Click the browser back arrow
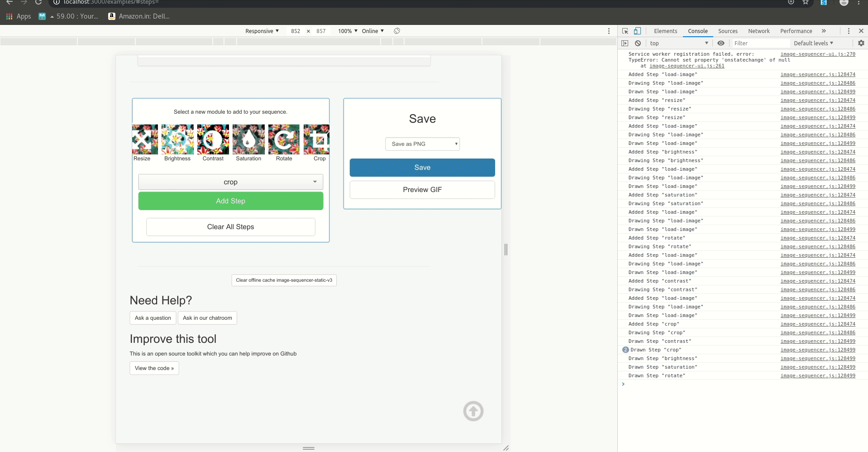868x452 pixels. pos(10,2)
